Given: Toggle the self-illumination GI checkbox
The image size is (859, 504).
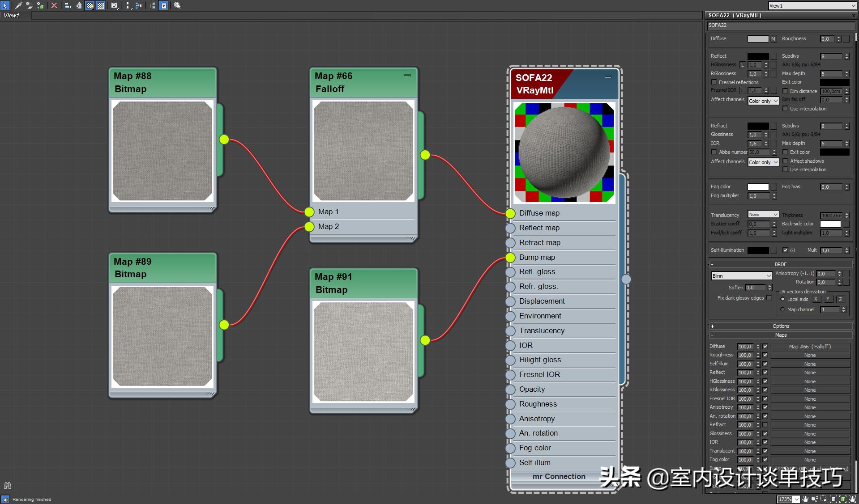Looking at the screenshot, I should (x=785, y=250).
